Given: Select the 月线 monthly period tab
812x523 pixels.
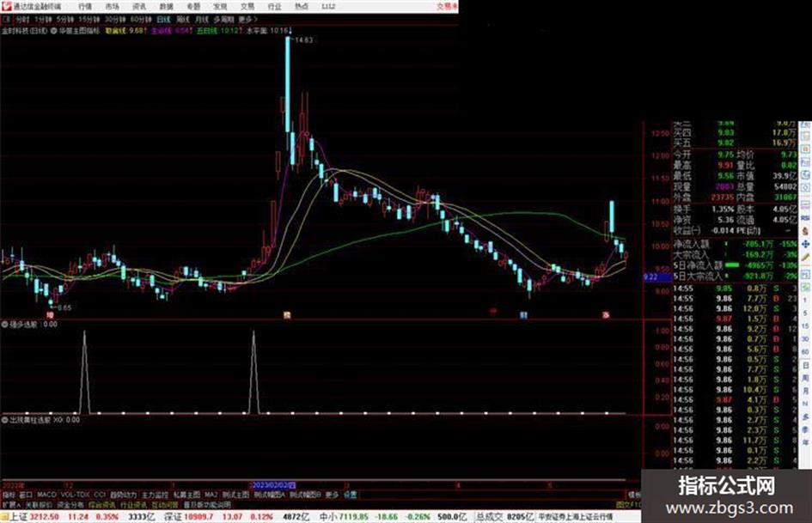Looking at the screenshot, I should point(201,20).
